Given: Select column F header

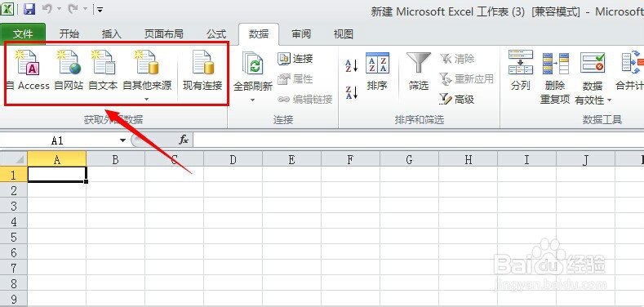Looking at the screenshot, I should [350, 159].
